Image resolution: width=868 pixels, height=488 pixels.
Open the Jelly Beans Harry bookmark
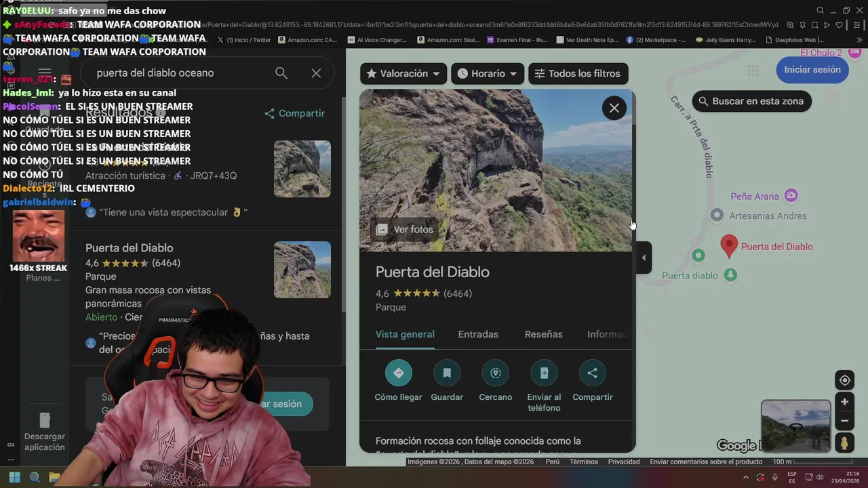(726, 40)
